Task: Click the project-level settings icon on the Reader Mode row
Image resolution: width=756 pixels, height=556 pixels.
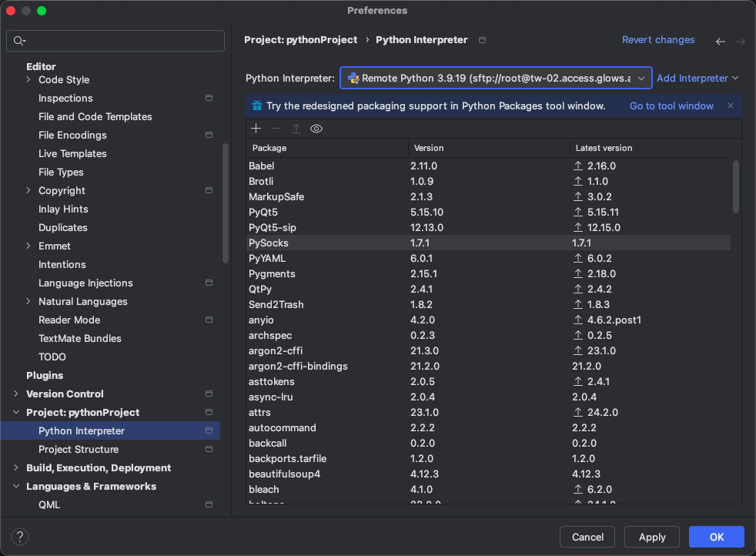Action: pyautogui.click(x=209, y=320)
